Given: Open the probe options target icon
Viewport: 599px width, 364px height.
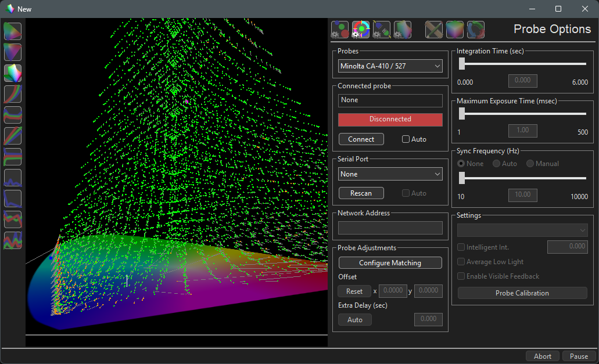Looking at the screenshot, I should coord(361,29).
